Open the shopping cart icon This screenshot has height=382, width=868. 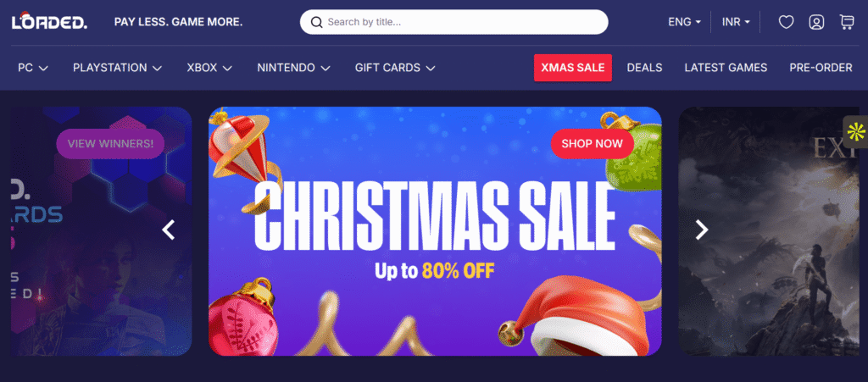(x=847, y=22)
